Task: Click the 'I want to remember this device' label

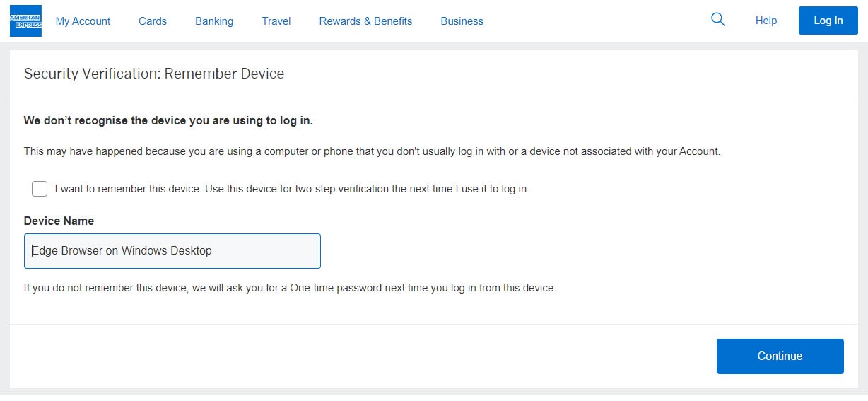Action: click(x=291, y=189)
